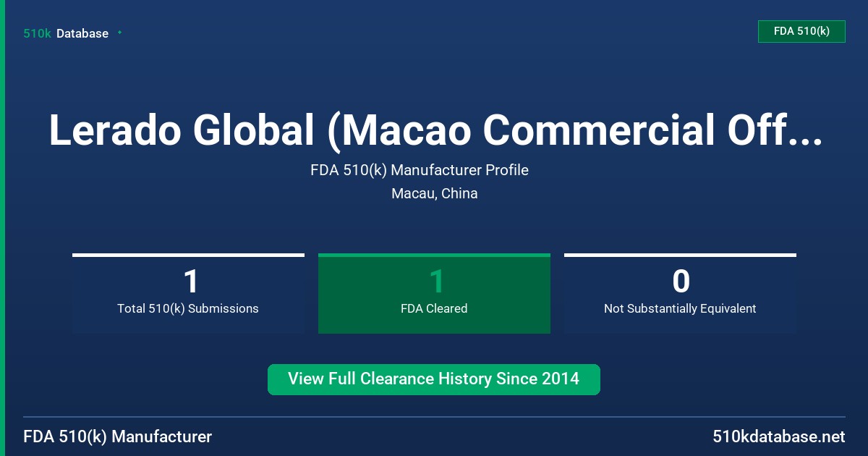Open the FDA Cleared stat card
This screenshot has height=456, width=868.
434,293
